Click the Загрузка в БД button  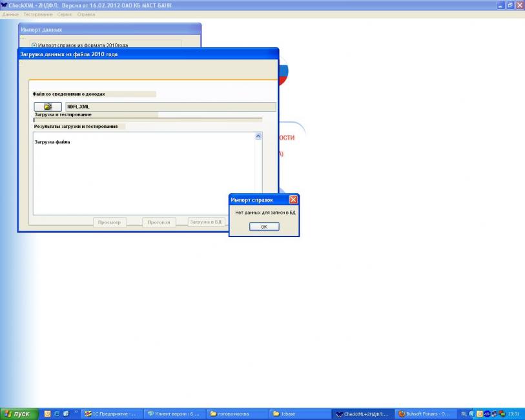point(205,222)
